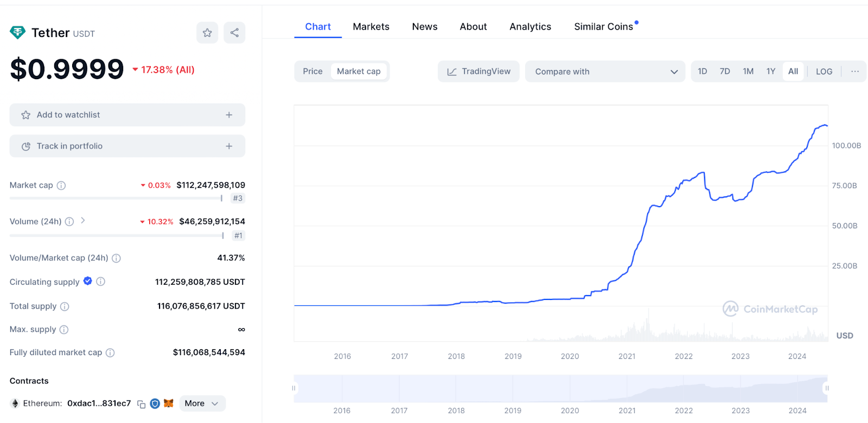This screenshot has width=868, height=423.
Task: Click Add to watchlist button
Action: (x=127, y=115)
